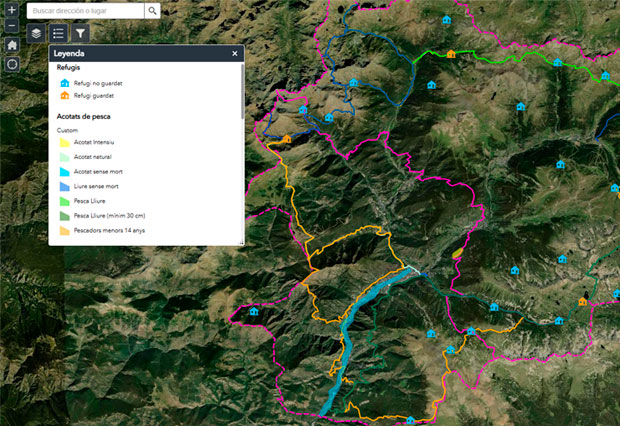Screen dimensions: 620x426
Task: Type in the 'Buscar dirección o lugar' field
Action: 85,10
